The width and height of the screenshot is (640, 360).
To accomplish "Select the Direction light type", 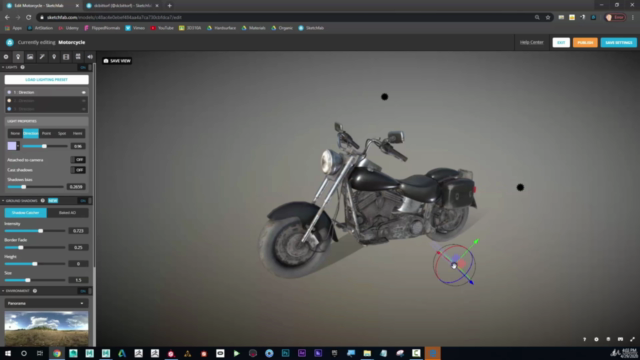I will coord(31,133).
